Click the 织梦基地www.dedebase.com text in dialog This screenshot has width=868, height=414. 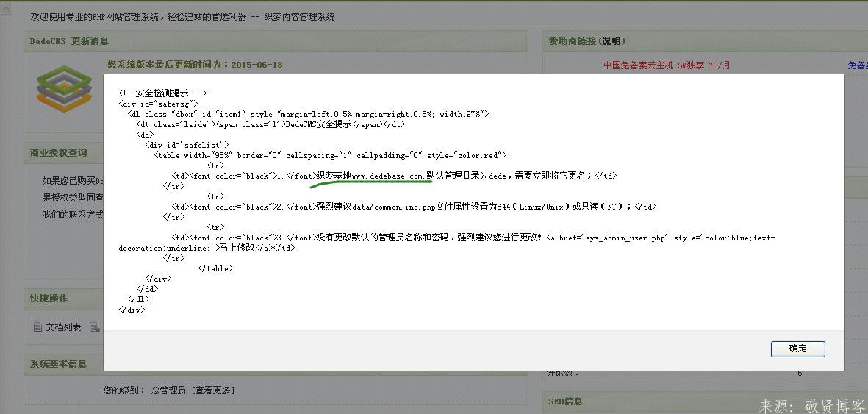pos(370,176)
